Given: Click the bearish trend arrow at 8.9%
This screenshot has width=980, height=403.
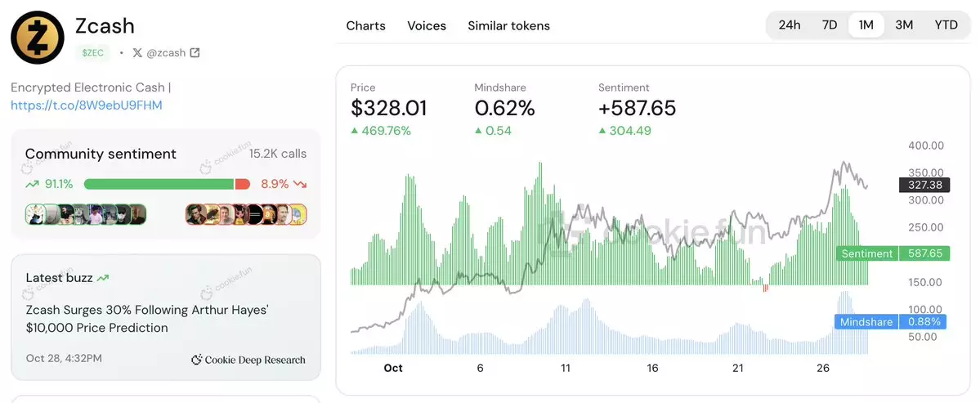Looking at the screenshot, I should (x=300, y=184).
